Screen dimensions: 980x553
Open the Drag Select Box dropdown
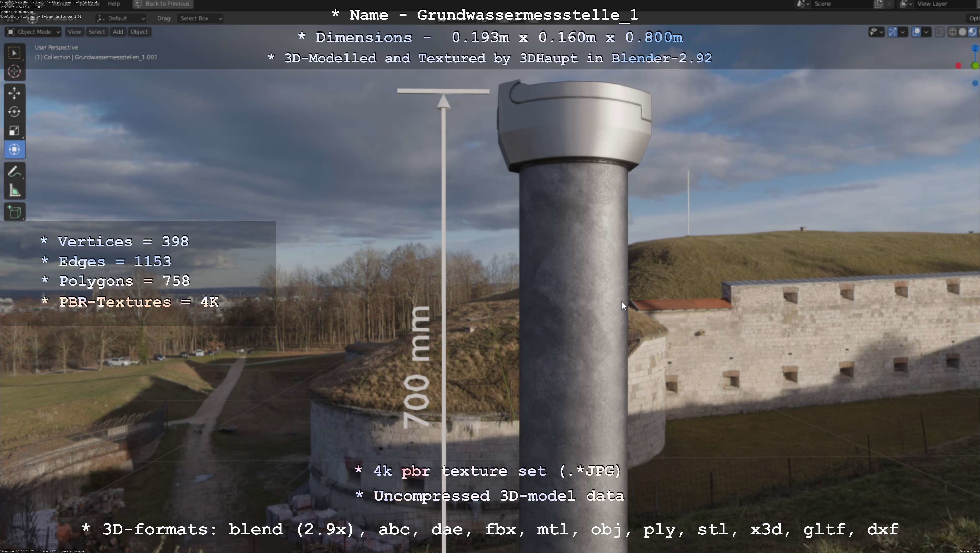[x=200, y=18]
